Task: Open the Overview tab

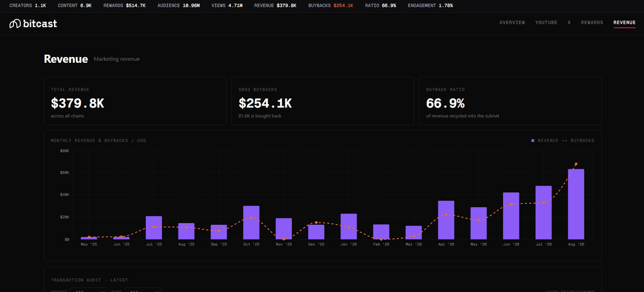Action: [x=512, y=23]
